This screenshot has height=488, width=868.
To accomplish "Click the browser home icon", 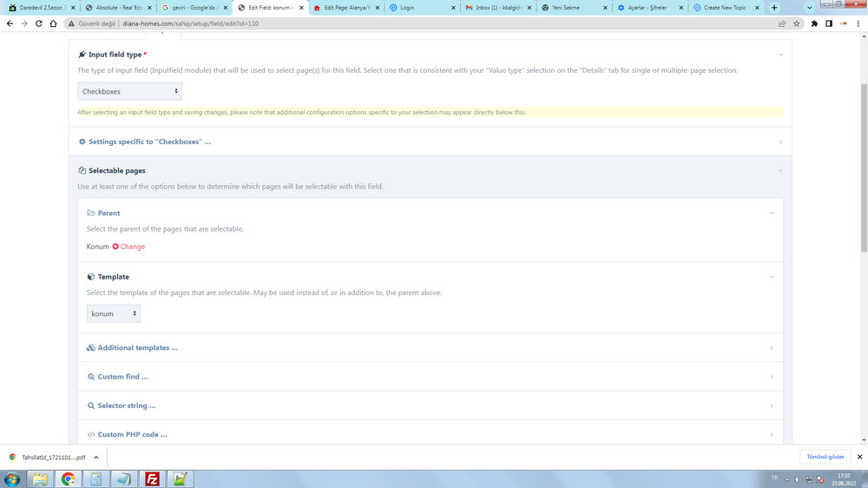I will (x=54, y=23).
